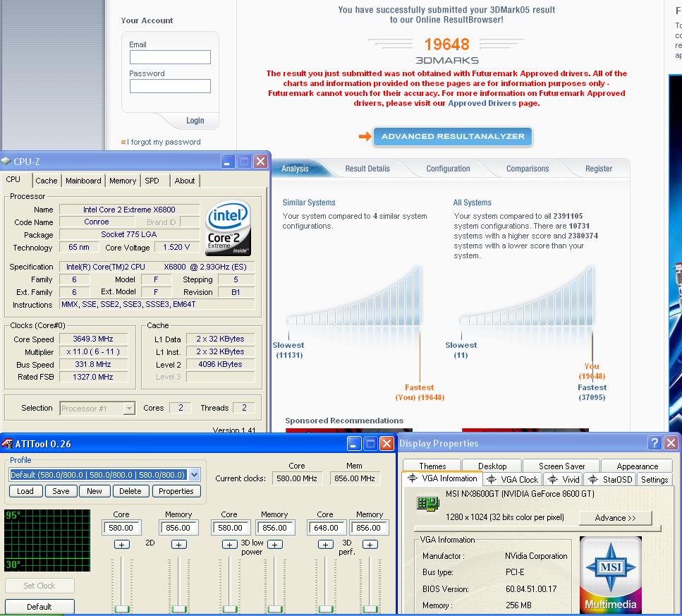This screenshot has height=616, width=682.
Task: Open the Result Details tab
Action: pyautogui.click(x=367, y=169)
